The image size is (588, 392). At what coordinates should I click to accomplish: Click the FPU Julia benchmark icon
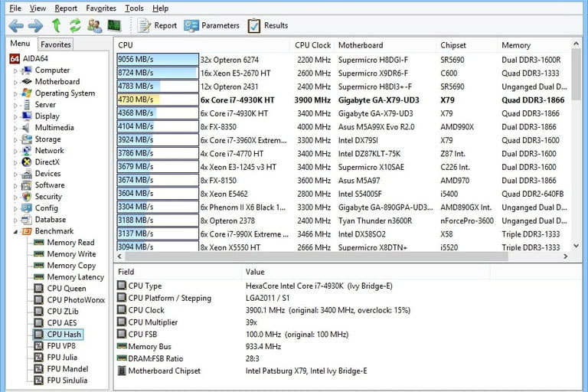point(38,358)
